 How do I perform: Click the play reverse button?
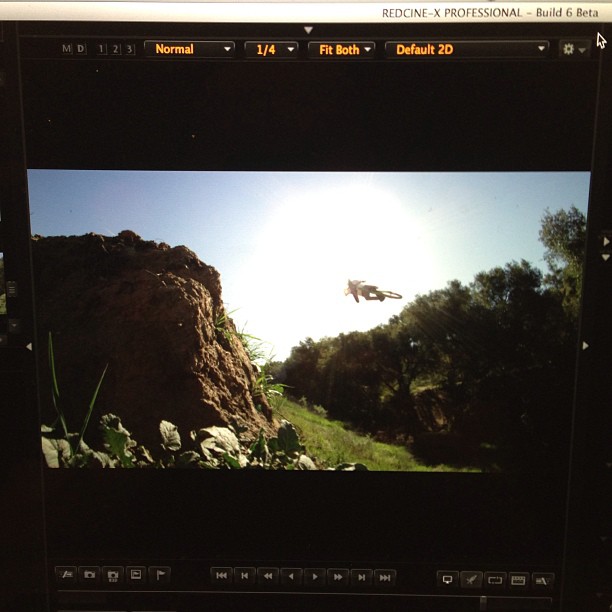291,576
